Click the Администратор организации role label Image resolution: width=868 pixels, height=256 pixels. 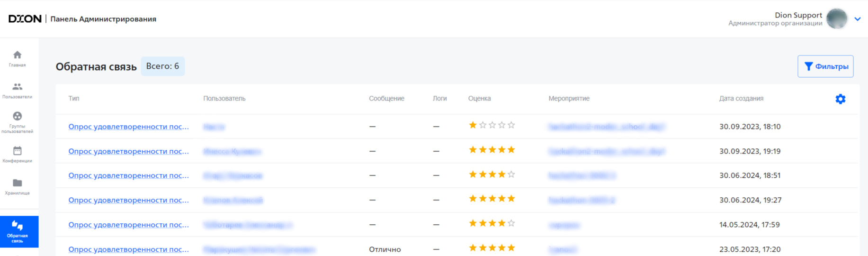click(x=775, y=23)
